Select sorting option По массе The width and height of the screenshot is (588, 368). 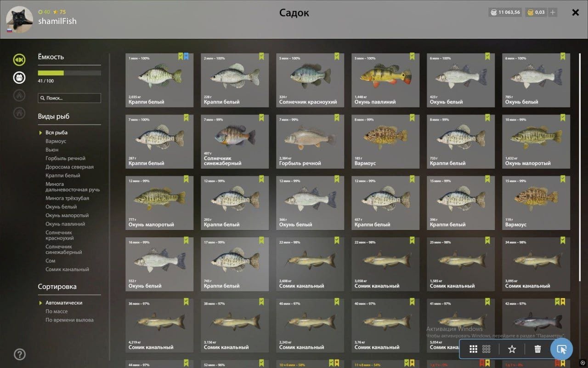[57, 311]
